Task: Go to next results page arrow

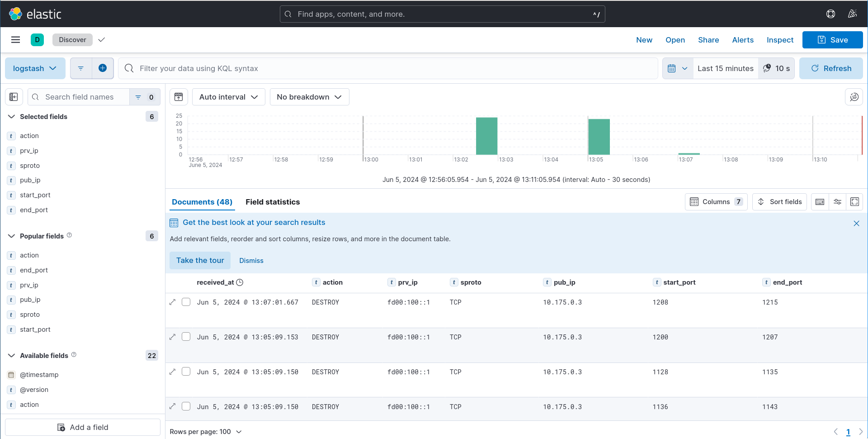Action: point(860,432)
